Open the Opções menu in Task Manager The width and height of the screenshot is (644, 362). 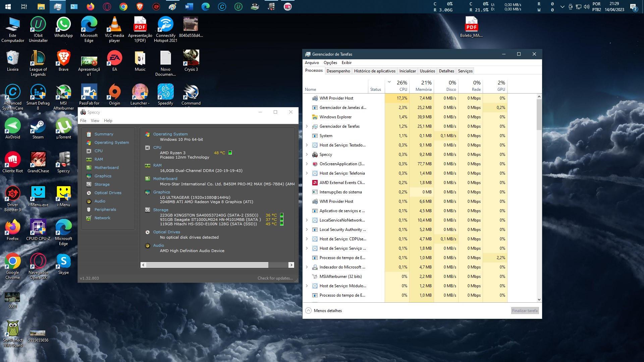(x=330, y=63)
